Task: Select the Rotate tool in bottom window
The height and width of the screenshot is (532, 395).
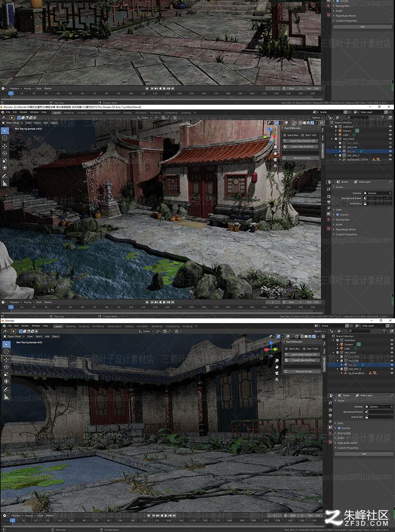Action: [6, 367]
